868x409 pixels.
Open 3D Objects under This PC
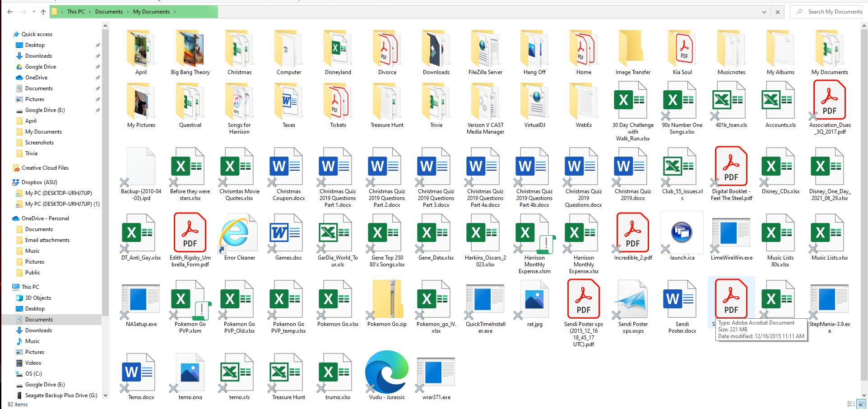pyautogui.click(x=38, y=298)
